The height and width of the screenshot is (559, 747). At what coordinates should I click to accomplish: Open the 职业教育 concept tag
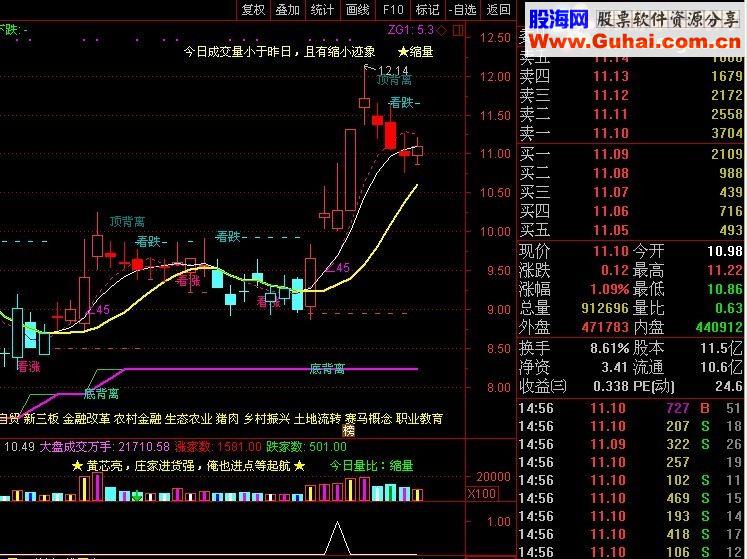[419, 419]
